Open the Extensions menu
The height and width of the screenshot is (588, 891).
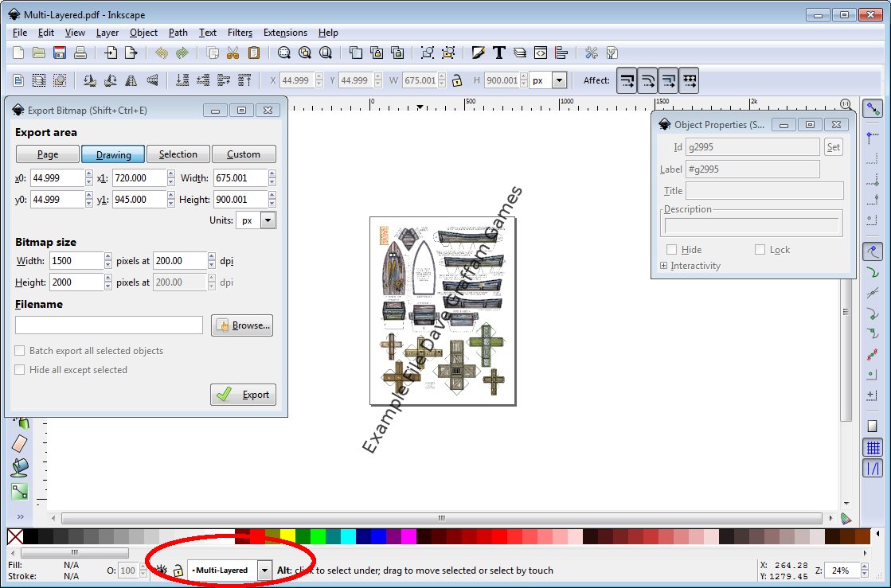tap(285, 33)
